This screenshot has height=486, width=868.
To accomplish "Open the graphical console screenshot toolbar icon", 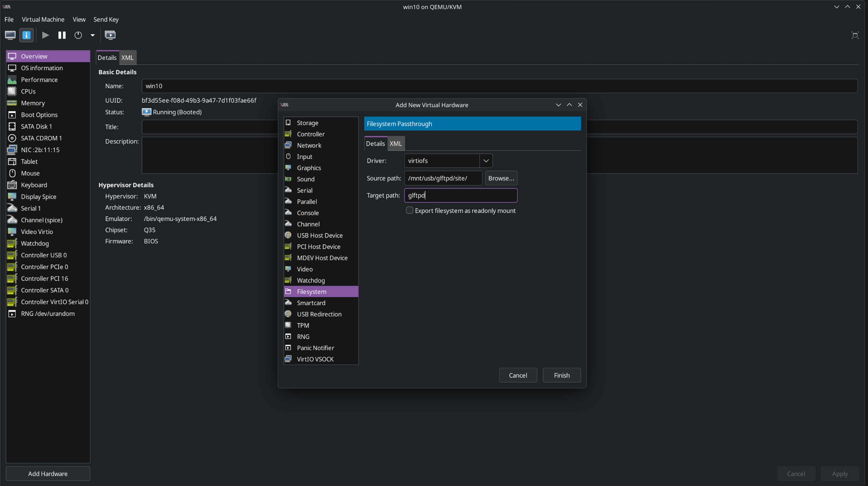I will coord(110,35).
